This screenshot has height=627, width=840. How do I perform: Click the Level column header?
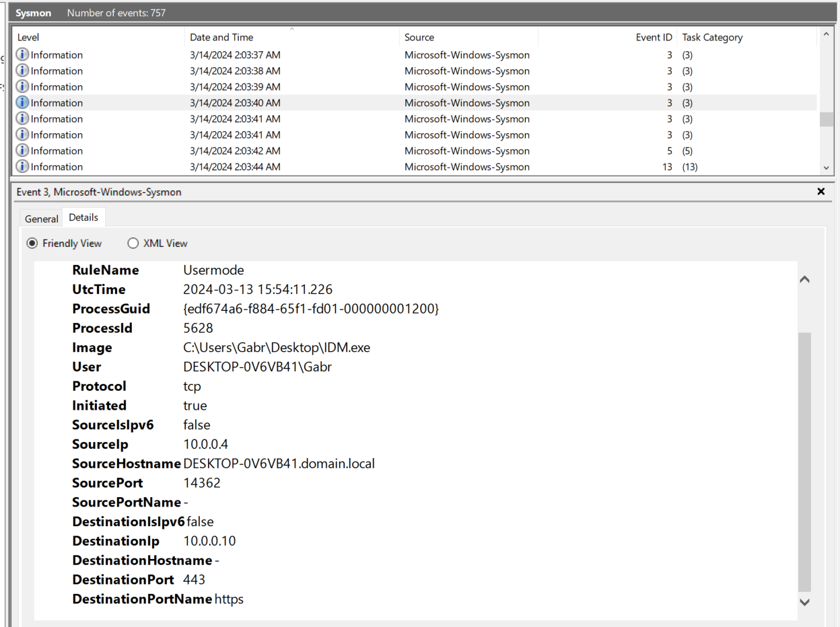[28, 38]
